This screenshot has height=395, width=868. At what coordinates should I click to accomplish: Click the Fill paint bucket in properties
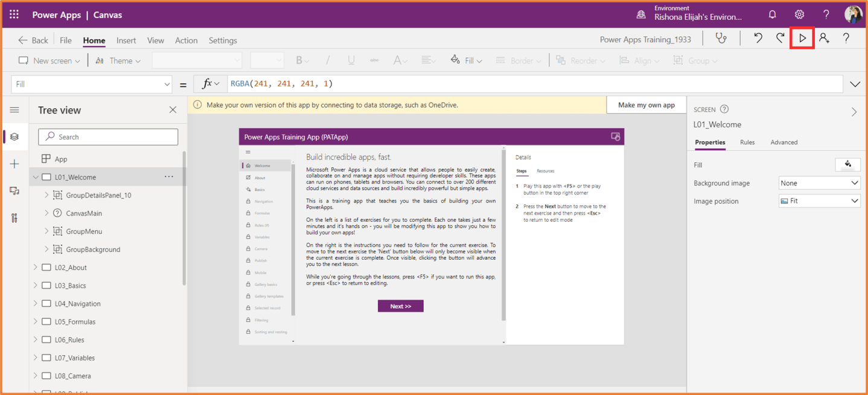click(x=848, y=164)
